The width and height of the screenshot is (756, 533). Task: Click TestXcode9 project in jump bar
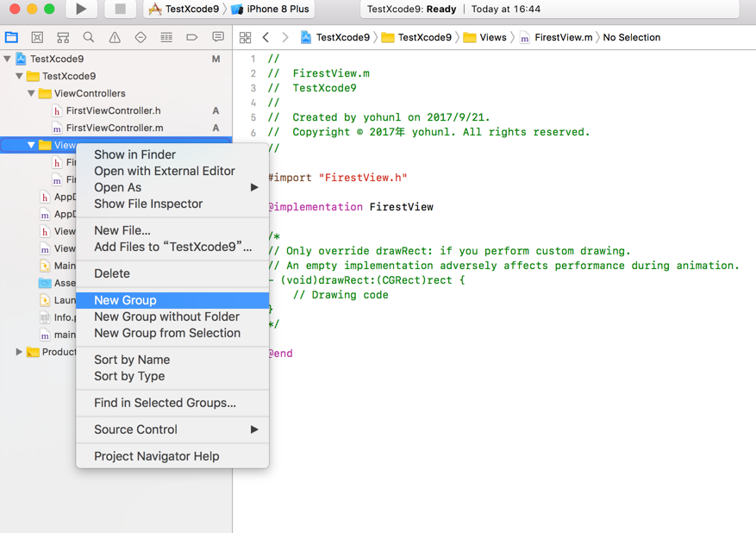click(335, 38)
